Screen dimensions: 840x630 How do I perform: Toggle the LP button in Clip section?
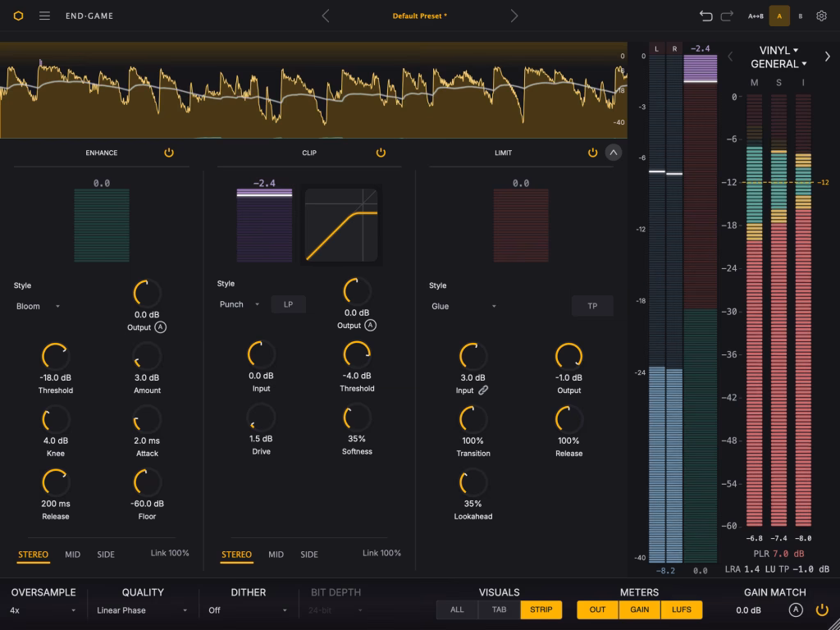288,304
